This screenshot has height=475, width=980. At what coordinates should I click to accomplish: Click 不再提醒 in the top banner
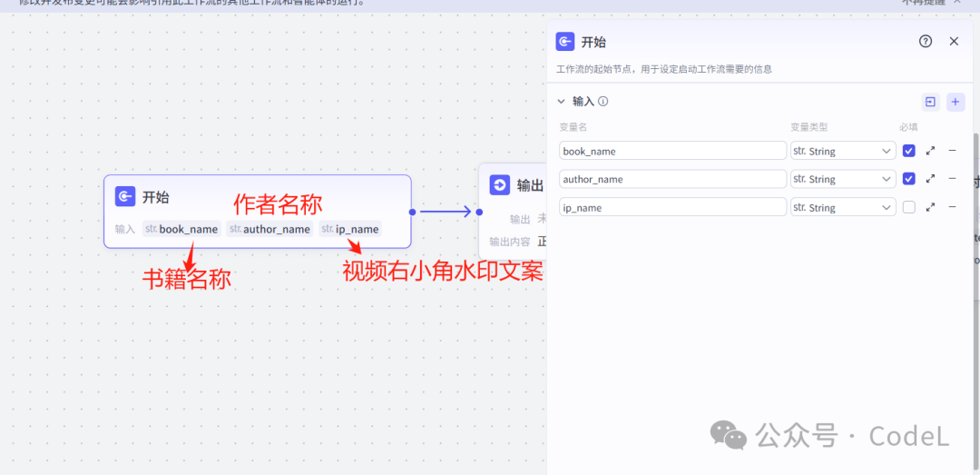pos(923,3)
